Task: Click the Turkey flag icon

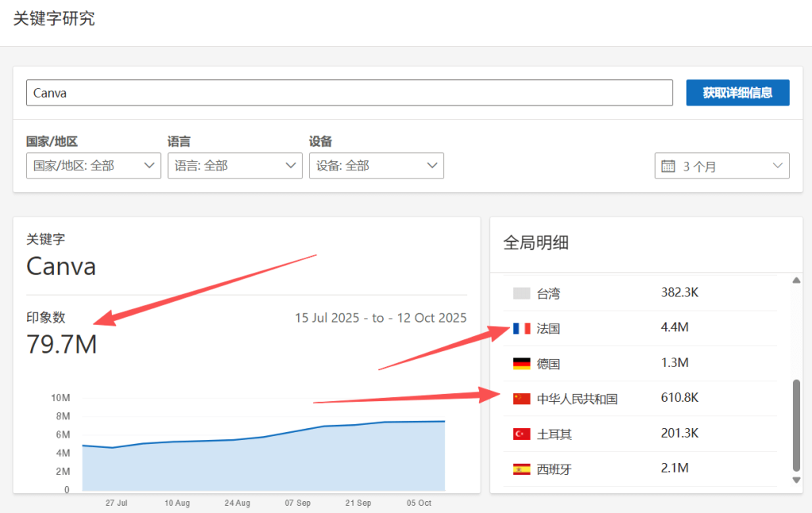Action: (521, 434)
